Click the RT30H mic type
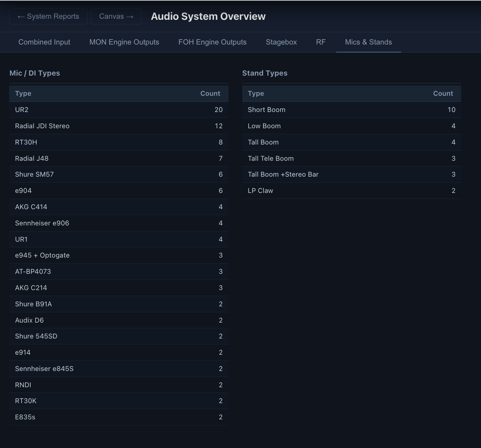 (x=119, y=142)
